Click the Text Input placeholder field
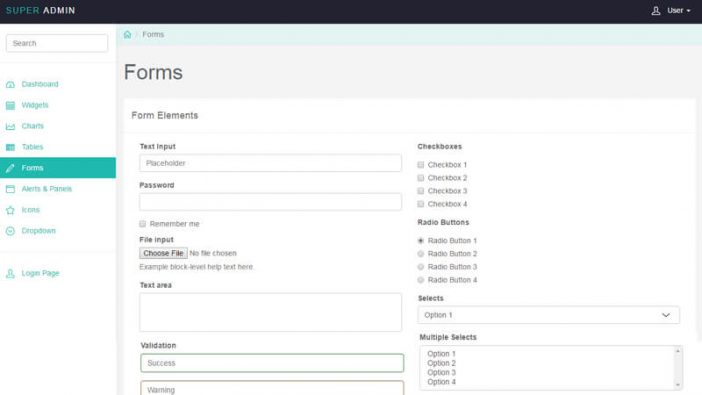The height and width of the screenshot is (395, 702). (270, 163)
